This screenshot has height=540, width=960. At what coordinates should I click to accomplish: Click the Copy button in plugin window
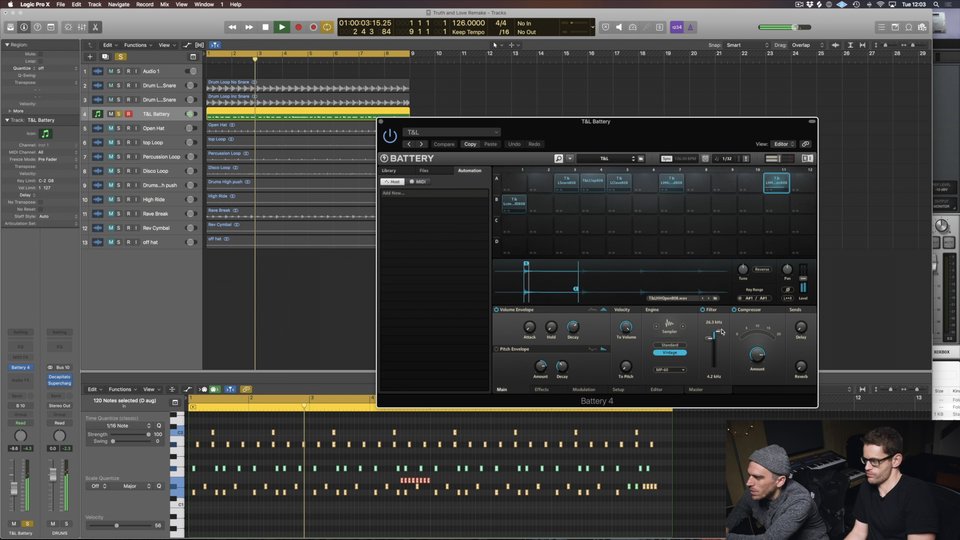pos(470,144)
